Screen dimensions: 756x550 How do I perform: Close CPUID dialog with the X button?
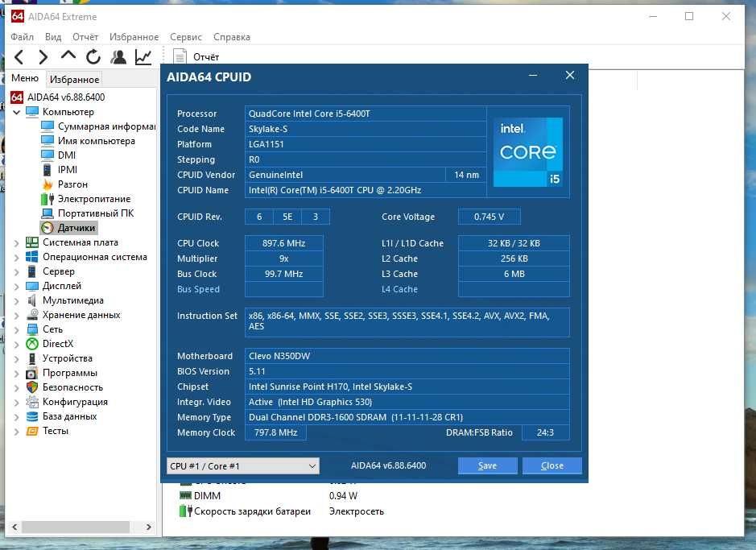[x=570, y=75]
